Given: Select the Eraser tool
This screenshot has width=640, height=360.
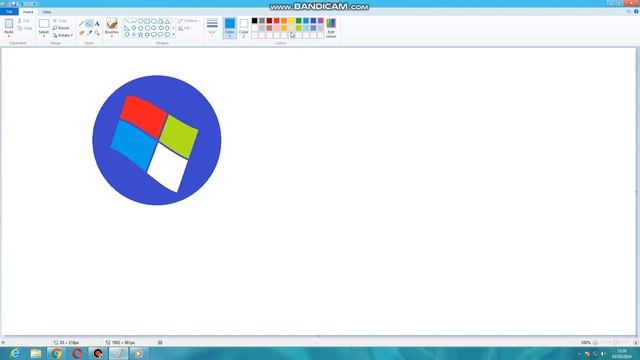Looking at the screenshot, I should (x=82, y=33).
